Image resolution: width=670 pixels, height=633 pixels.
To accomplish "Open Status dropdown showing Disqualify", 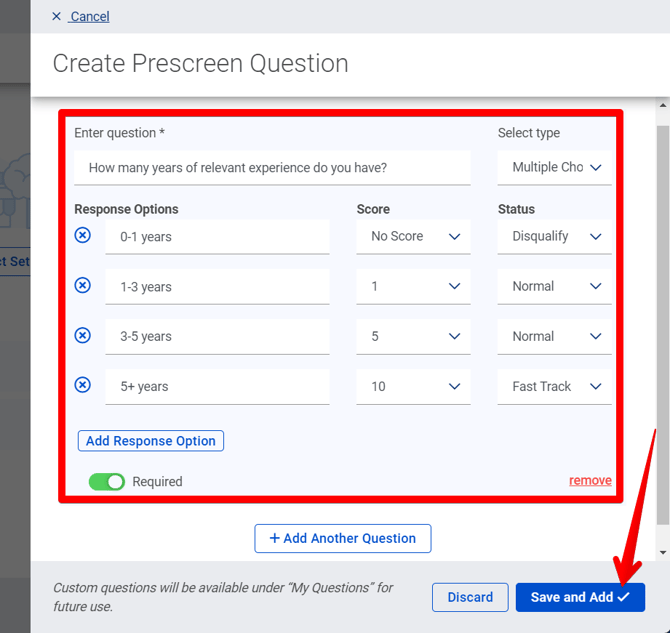I will pos(555,237).
